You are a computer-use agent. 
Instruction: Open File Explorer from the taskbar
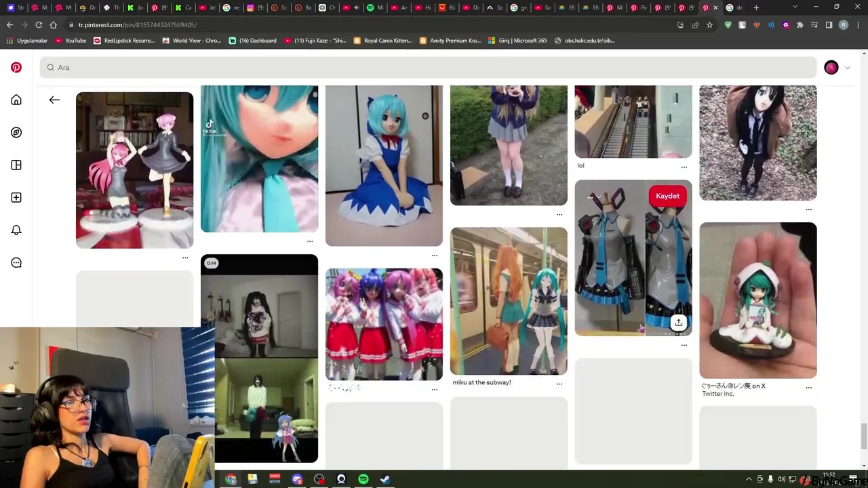252,479
